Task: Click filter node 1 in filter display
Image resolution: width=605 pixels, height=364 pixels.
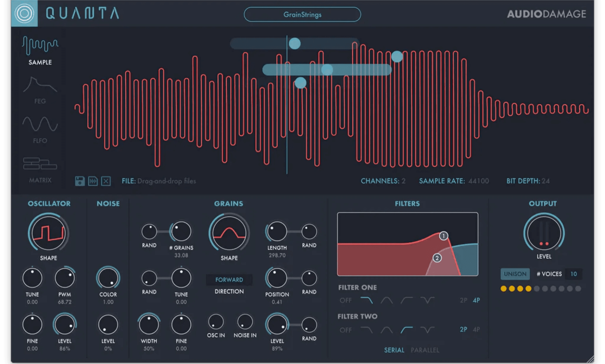Action: click(443, 236)
